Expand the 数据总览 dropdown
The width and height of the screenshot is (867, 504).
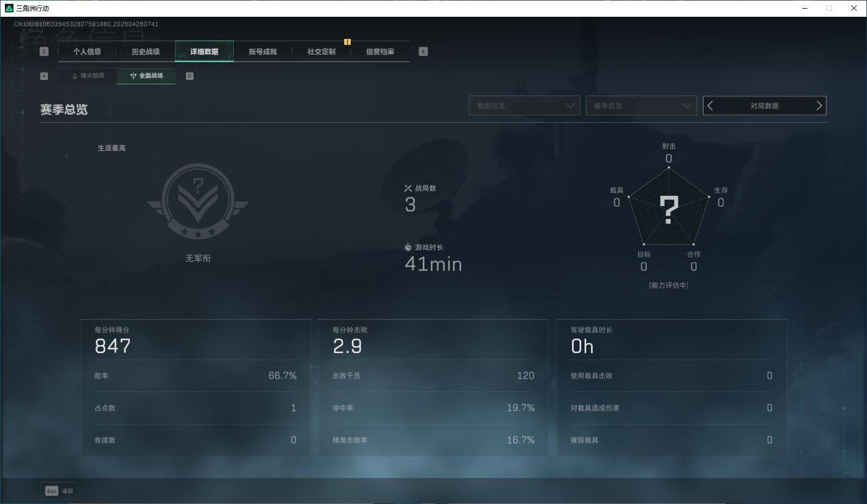[x=524, y=105]
